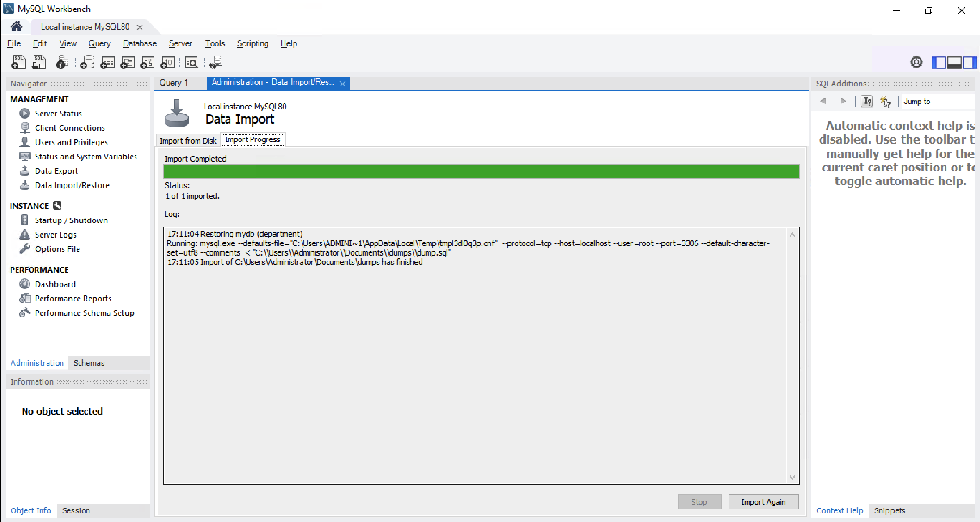This screenshot has height=522, width=980.
Task: Close the Data Import/Restore tab
Action: (343, 84)
